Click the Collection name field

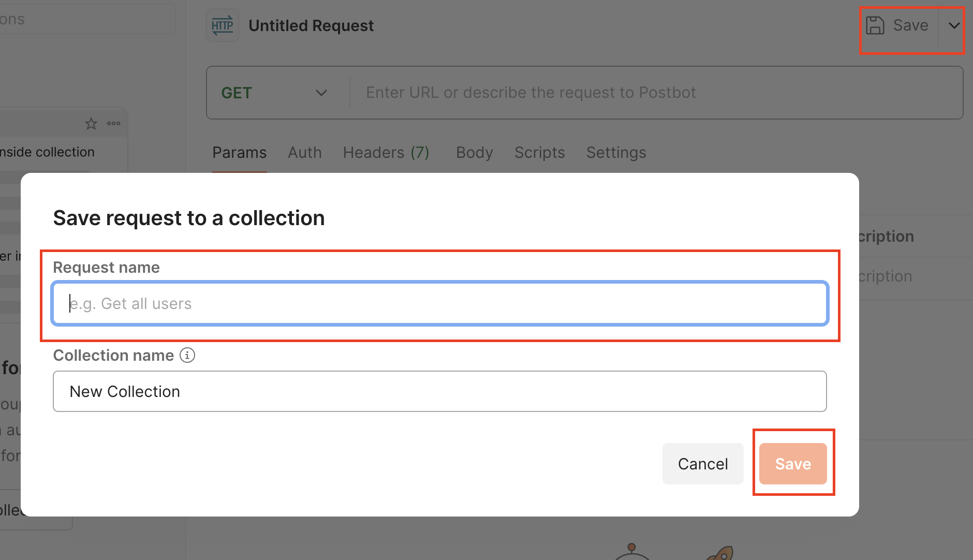[440, 392]
